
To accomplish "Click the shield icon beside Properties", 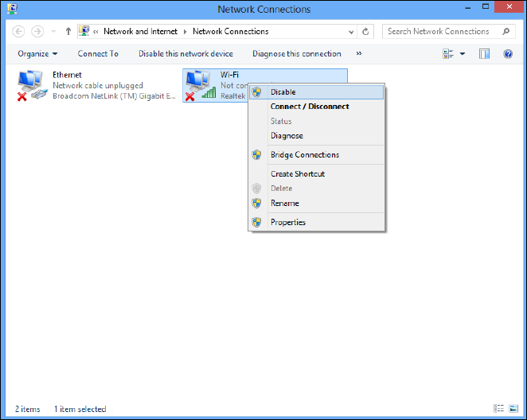I will pos(257,222).
